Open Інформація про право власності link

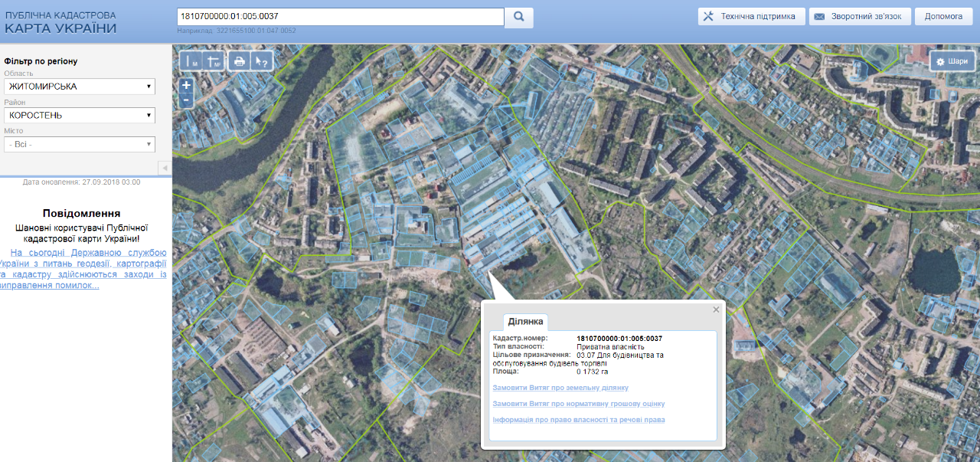click(579, 420)
